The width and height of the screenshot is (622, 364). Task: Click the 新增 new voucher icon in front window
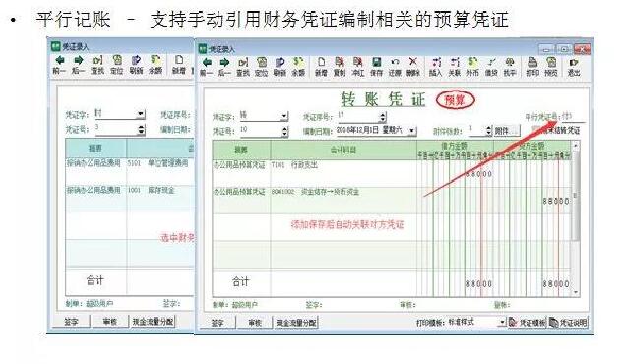tap(321, 66)
